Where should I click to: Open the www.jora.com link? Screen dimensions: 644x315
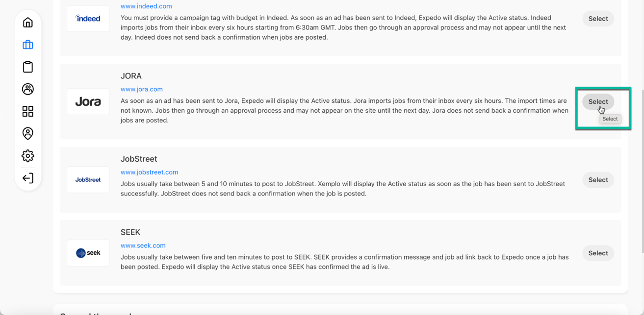coord(141,89)
